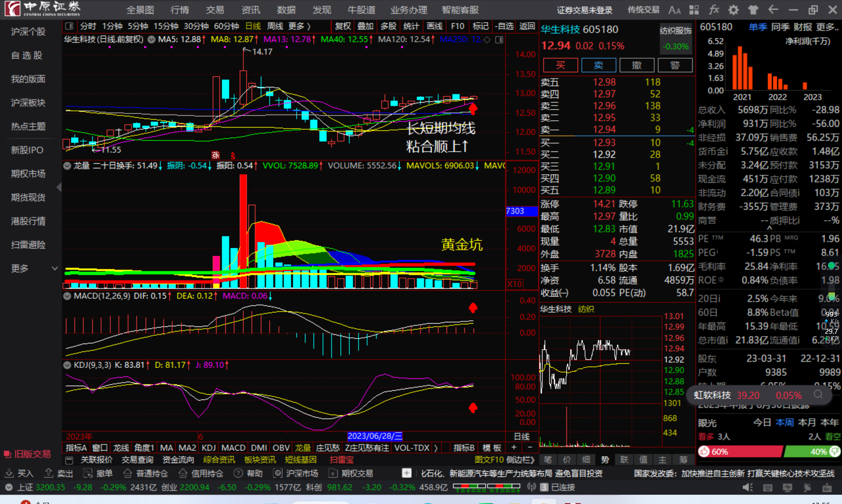Click the 旧版交易 red icon
The height and width of the screenshot is (504, 842).
click(x=7, y=454)
